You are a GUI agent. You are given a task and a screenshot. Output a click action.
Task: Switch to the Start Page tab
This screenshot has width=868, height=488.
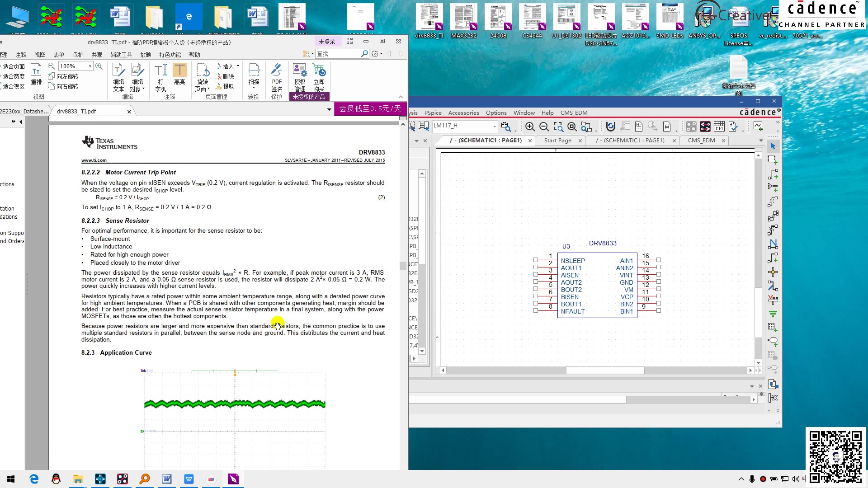(x=557, y=141)
